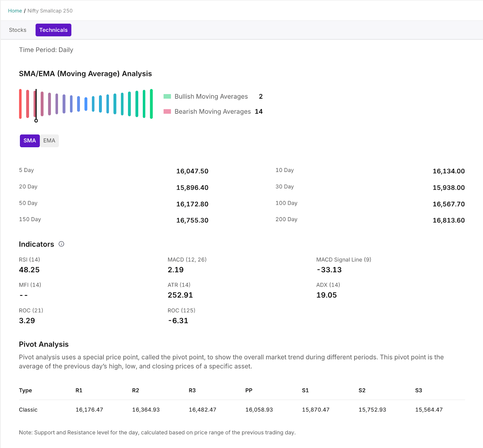Click the RSI (14) value 48.25

29,270
